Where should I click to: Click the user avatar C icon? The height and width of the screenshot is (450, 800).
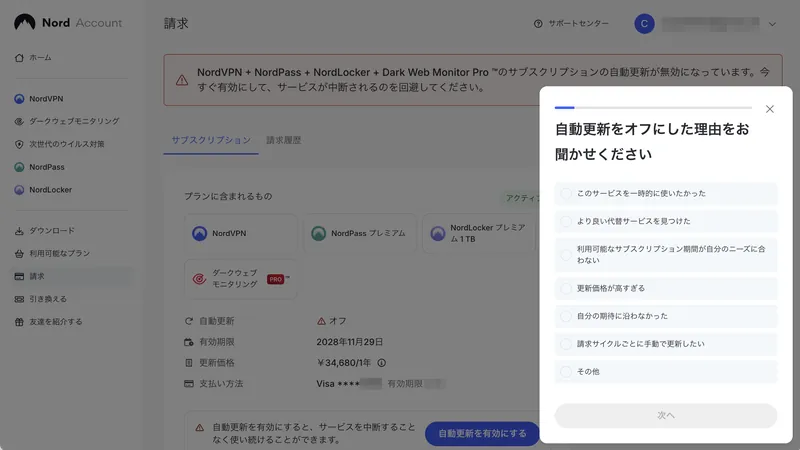pos(644,23)
